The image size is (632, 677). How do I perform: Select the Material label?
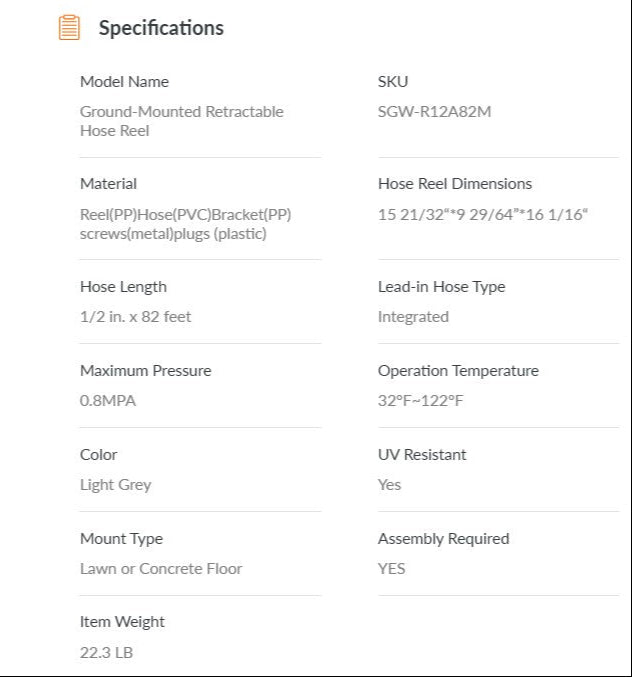108,184
